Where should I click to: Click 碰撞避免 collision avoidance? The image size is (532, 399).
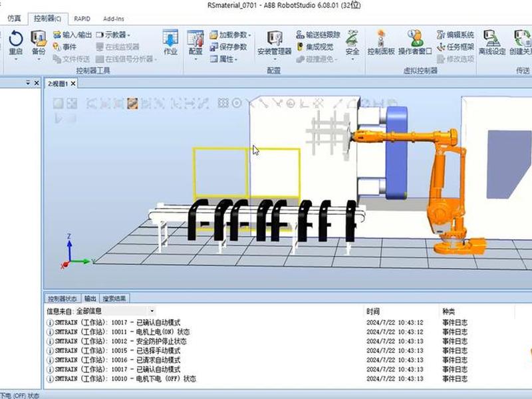[317, 59]
